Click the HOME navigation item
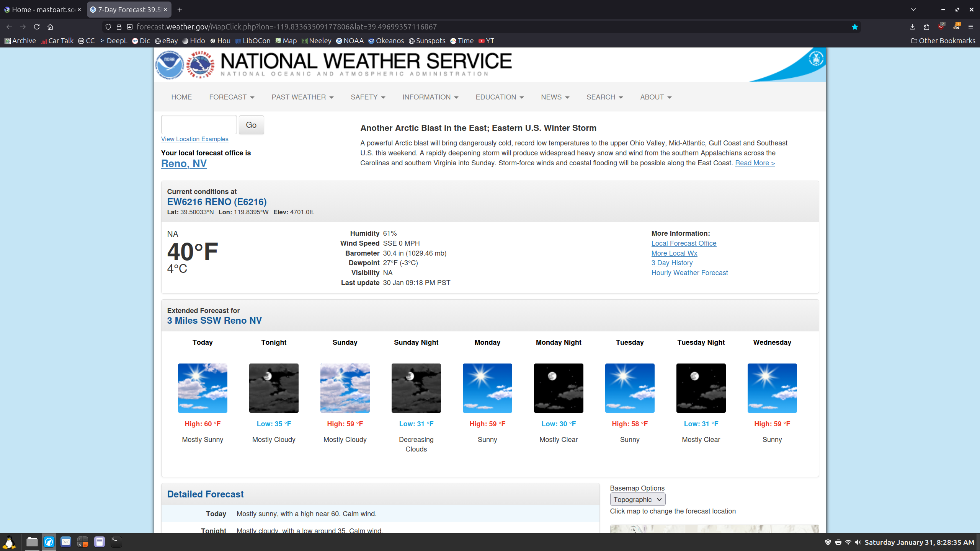The height and width of the screenshot is (551, 980). (x=181, y=97)
